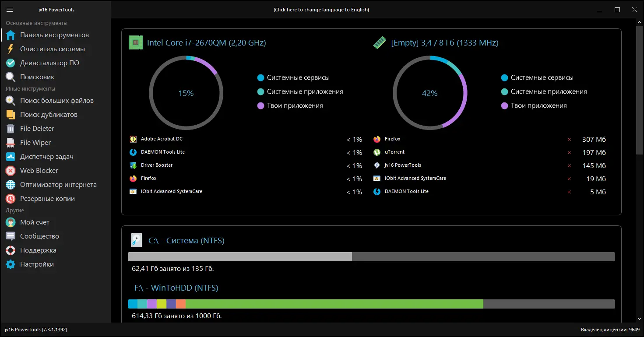Click the Firefox icon in the memory list
The height and width of the screenshot is (337, 644).
pos(377,139)
